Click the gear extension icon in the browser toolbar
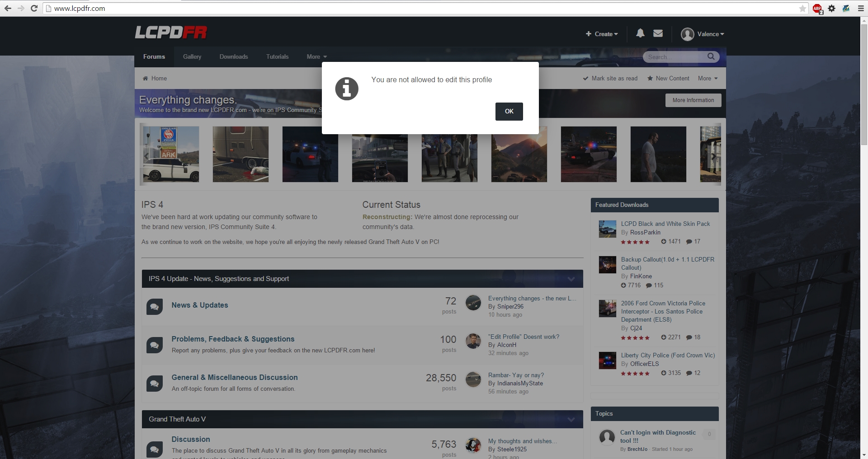This screenshot has height=459, width=868. pyautogui.click(x=832, y=8)
